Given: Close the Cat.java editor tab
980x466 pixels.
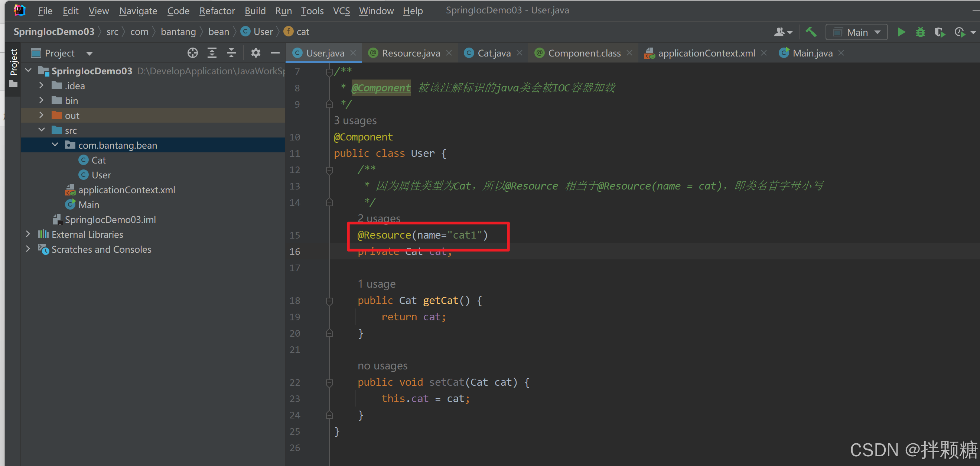Looking at the screenshot, I should [x=520, y=53].
